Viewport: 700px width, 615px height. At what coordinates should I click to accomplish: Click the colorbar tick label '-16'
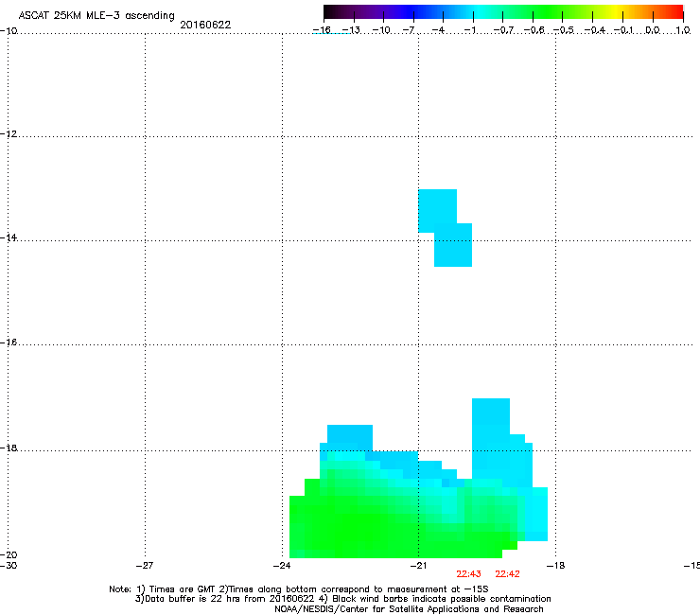click(x=322, y=30)
